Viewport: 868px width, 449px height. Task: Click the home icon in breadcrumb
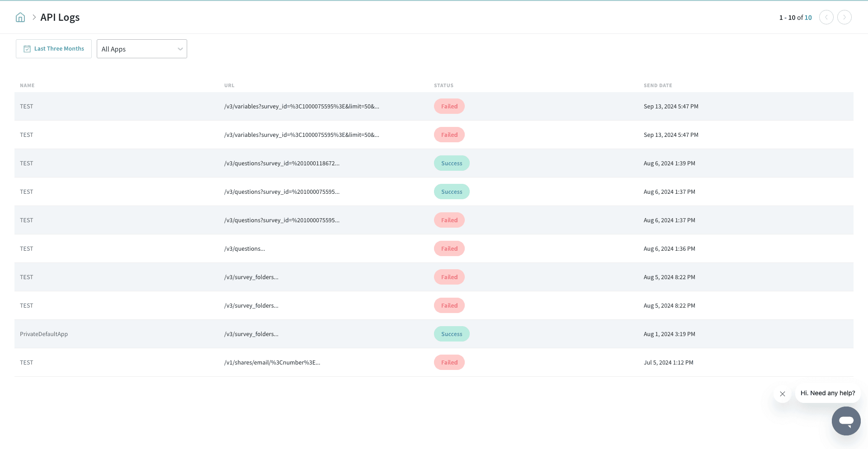click(20, 18)
